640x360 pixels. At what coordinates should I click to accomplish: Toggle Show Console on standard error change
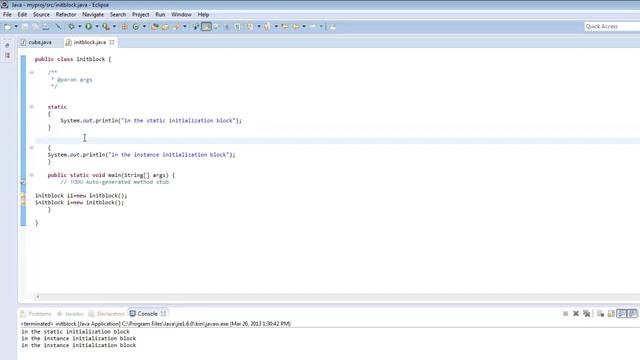tap(632, 313)
